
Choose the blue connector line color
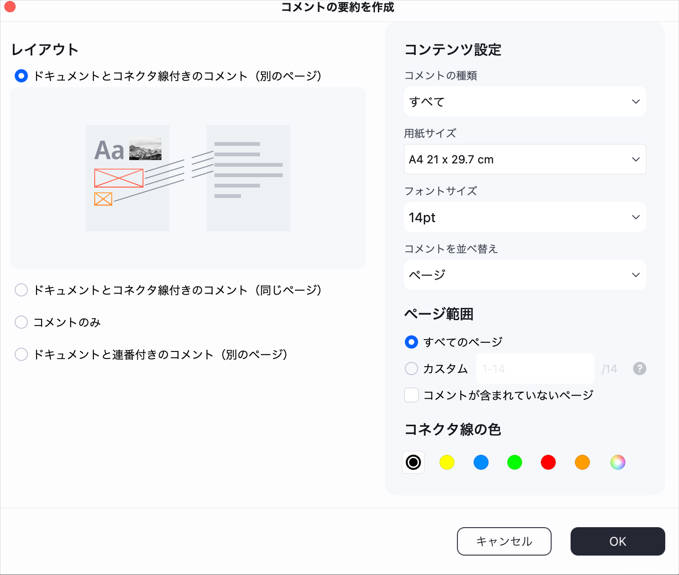pyautogui.click(x=481, y=462)
